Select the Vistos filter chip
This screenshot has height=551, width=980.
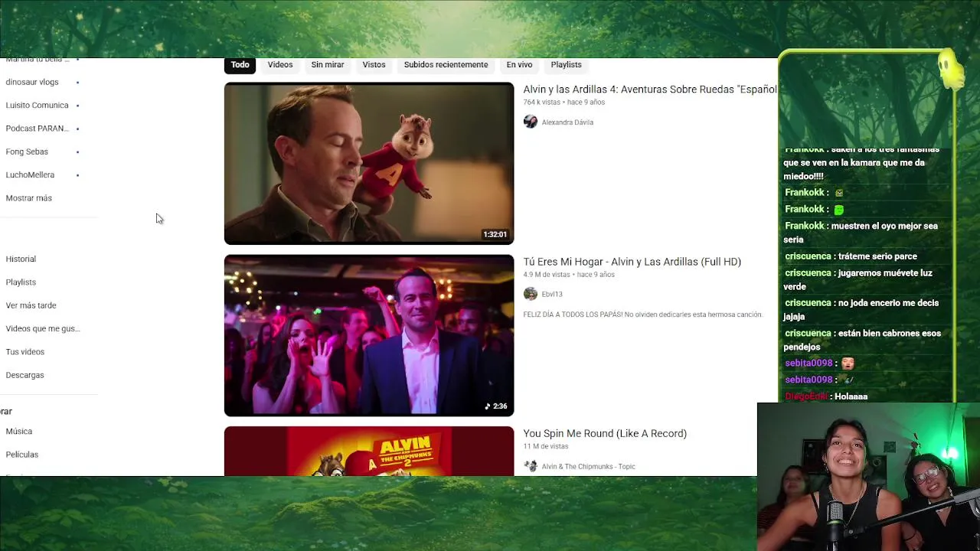(374, 65)
